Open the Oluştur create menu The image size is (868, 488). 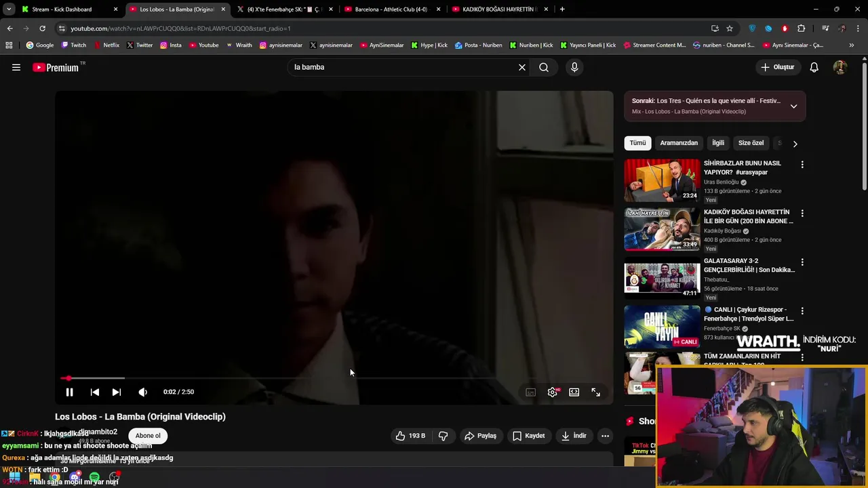pos(777,67)
